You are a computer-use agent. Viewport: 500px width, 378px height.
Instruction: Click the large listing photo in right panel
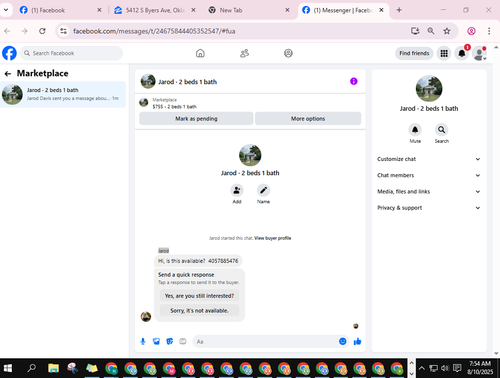pyautogui.click(x=429, y=88)
